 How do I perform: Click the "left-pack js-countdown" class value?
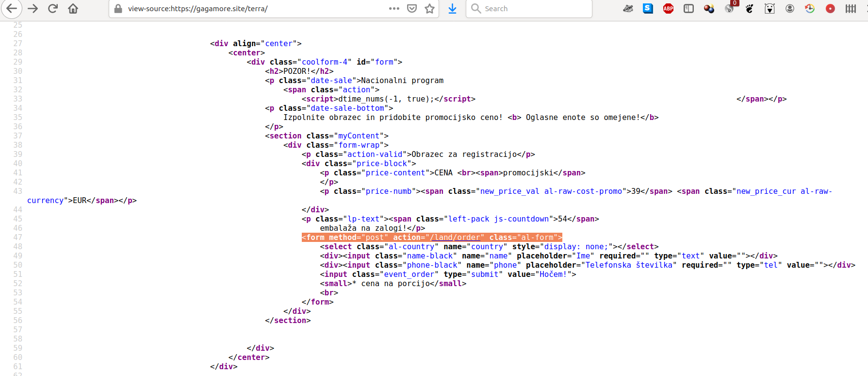pyautogui.click(x=499, y=219)
